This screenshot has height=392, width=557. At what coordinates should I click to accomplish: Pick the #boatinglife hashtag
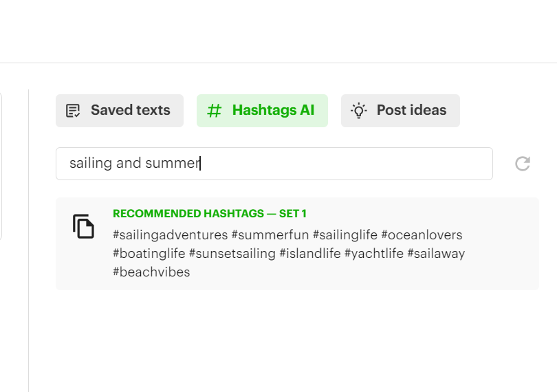[x=149, y=254]
